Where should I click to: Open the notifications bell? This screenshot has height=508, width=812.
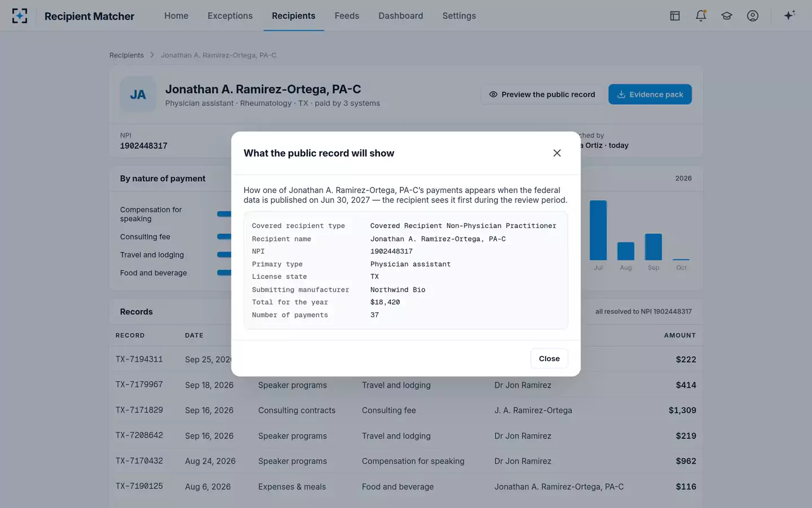coord(701,16)
